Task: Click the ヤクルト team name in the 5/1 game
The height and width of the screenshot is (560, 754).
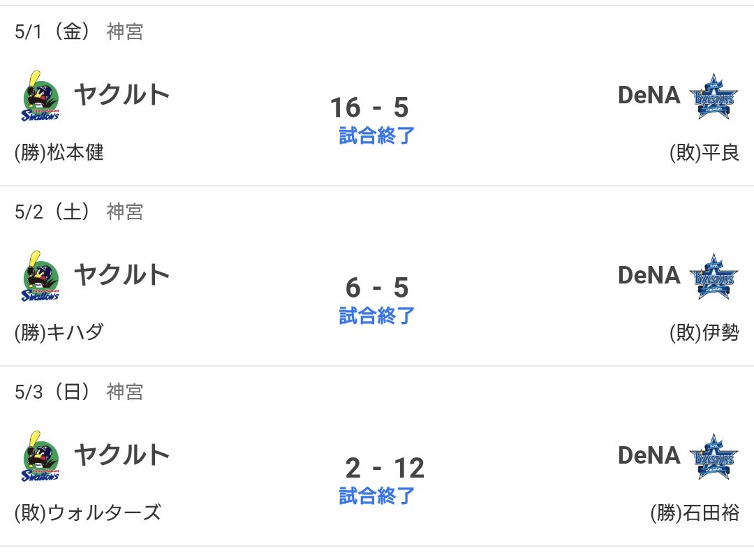Action: pyautogui.click(x=121, y=94)
